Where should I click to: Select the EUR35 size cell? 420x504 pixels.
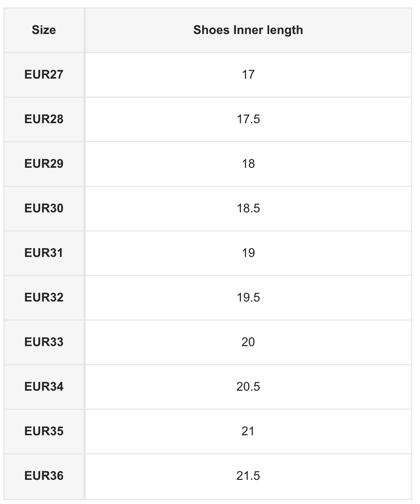(x=44, y=431)
